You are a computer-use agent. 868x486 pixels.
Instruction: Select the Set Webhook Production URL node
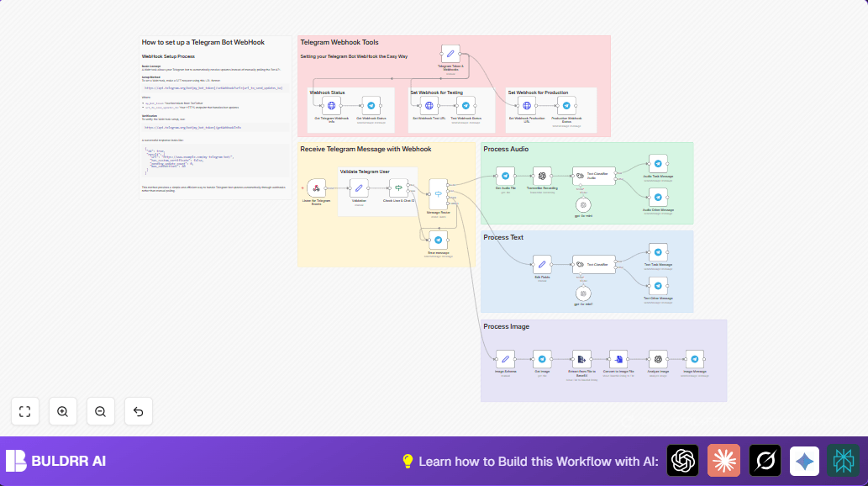coord(527,106)
